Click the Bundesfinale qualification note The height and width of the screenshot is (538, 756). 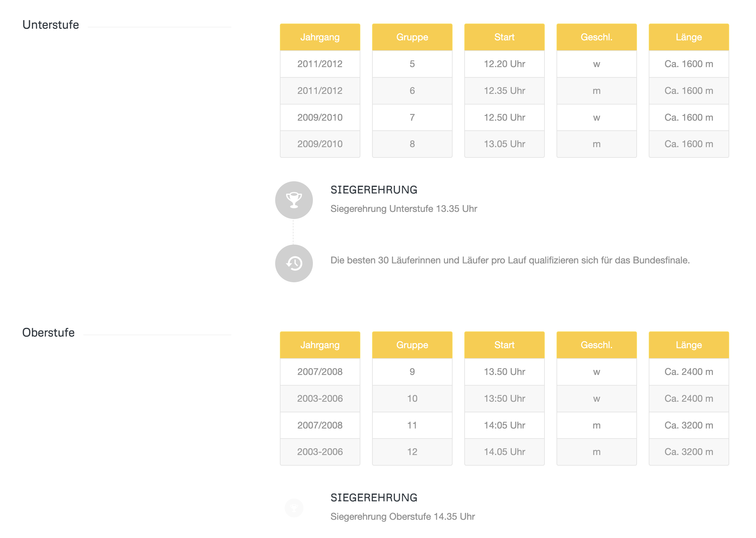pos(510,260)
